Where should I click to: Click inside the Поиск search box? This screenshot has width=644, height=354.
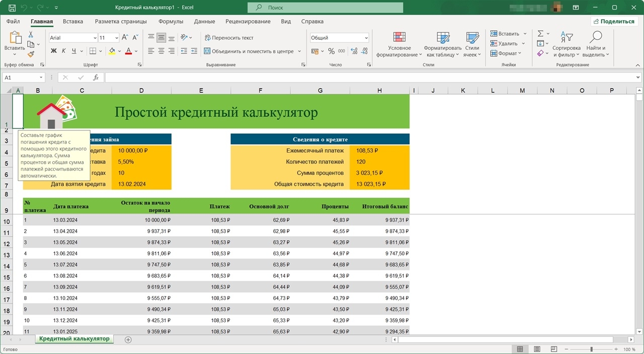click(x=326, y=8)
